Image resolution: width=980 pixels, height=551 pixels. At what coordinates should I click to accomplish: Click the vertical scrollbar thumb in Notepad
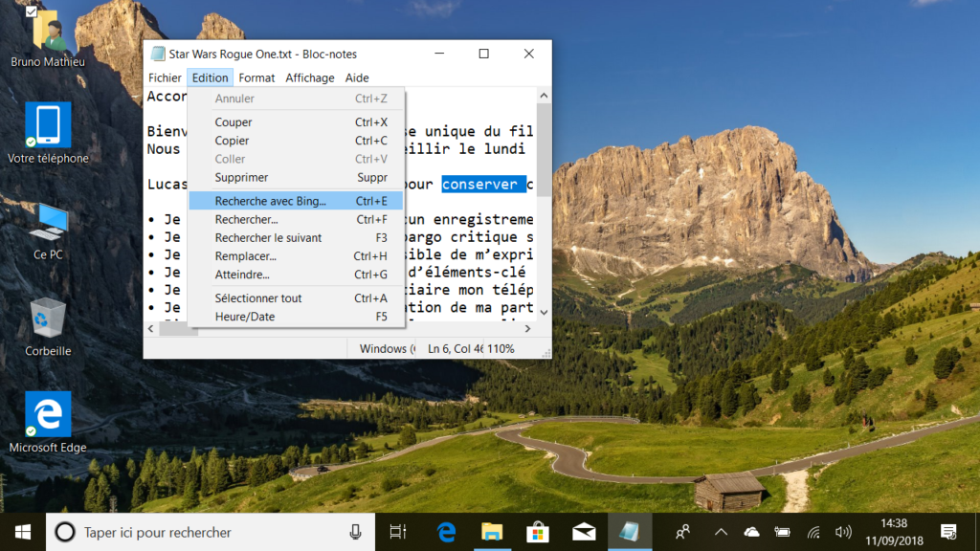tap(544, 150)
